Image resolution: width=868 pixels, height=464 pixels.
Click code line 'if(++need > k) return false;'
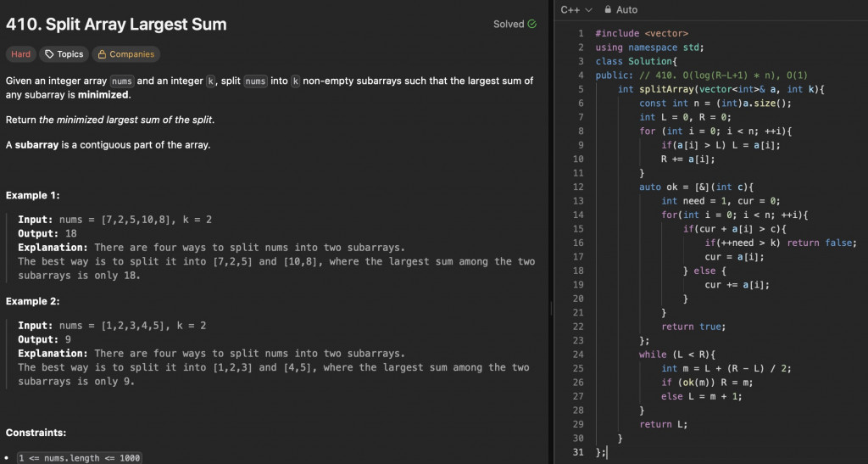(781, 243)
